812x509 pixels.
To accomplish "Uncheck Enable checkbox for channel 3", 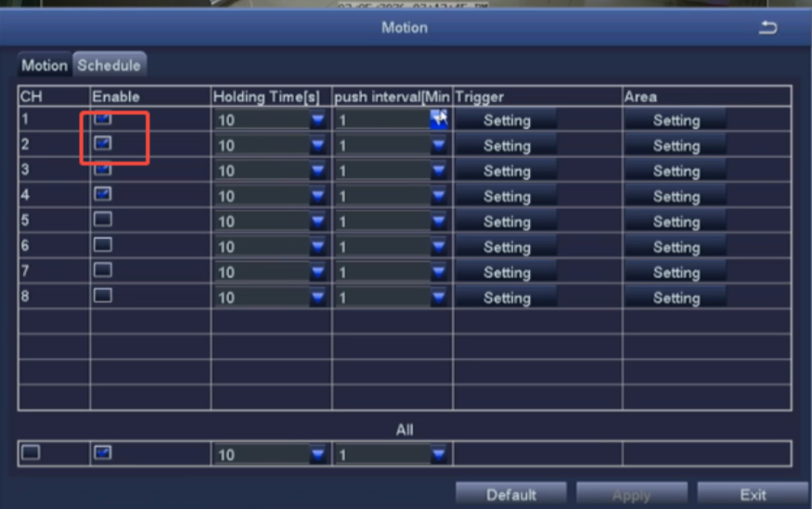I will 103,170.
